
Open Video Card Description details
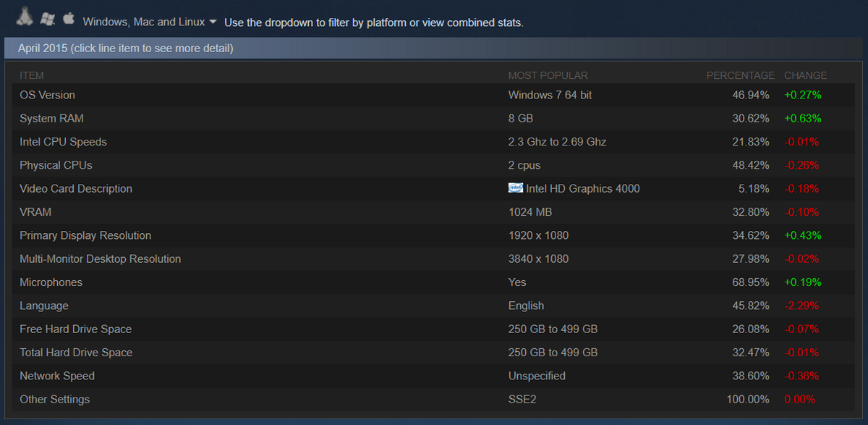(434, 188)
